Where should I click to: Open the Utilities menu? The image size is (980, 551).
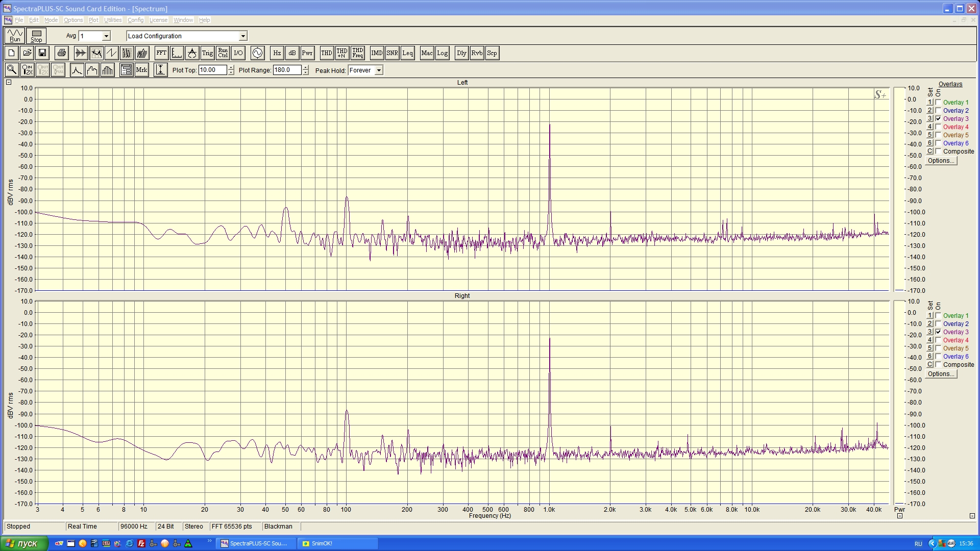113,20
